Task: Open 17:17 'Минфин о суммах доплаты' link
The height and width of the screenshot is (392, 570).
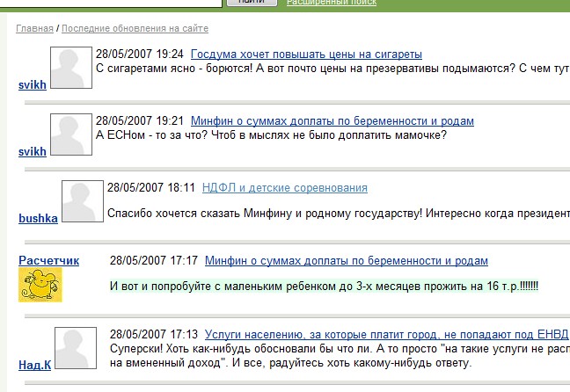Action: 347,260
